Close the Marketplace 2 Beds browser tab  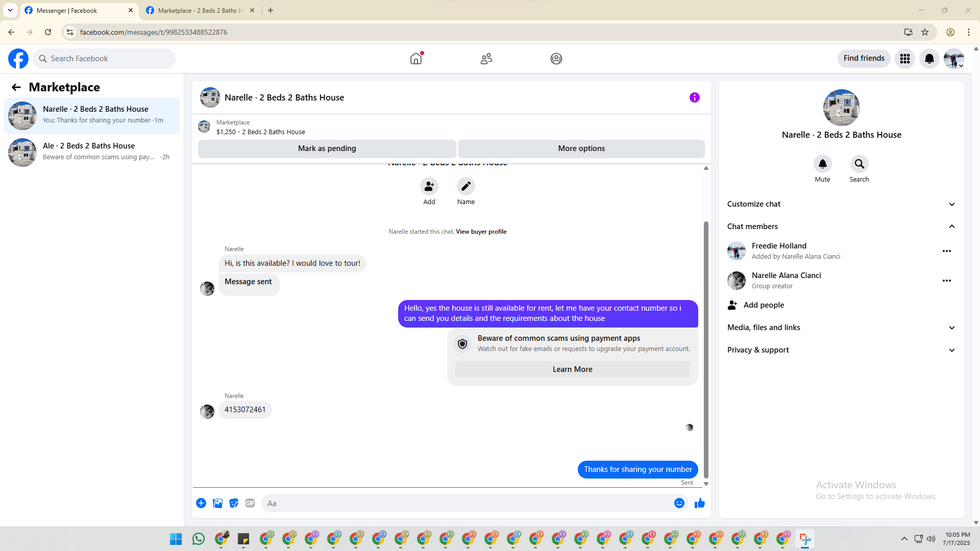[252, 10]
